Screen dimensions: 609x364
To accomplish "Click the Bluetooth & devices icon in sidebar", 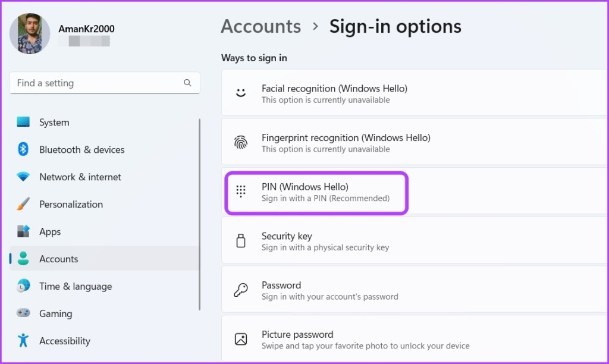I will pos(23,149).
